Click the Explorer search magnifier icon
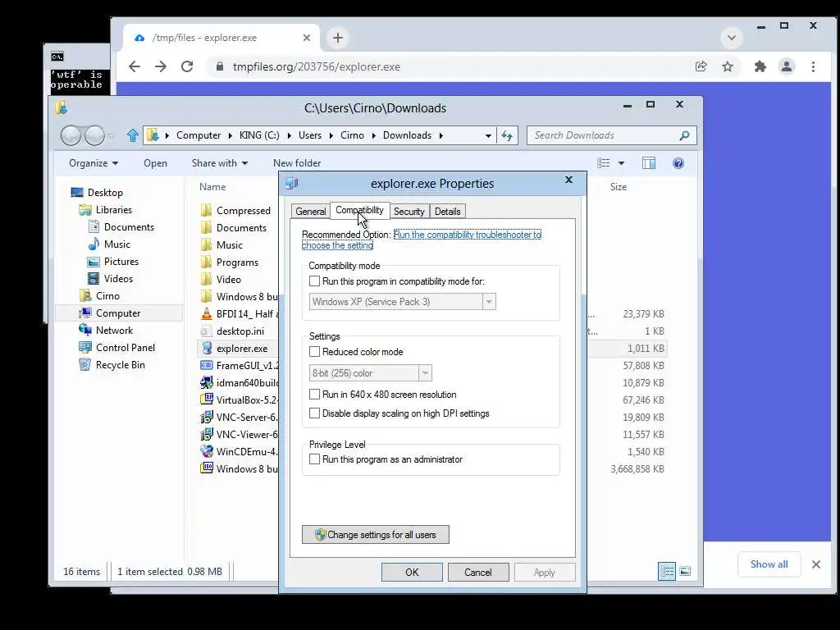Viewport: 840px width, 630px height. [x=684, y=135]
